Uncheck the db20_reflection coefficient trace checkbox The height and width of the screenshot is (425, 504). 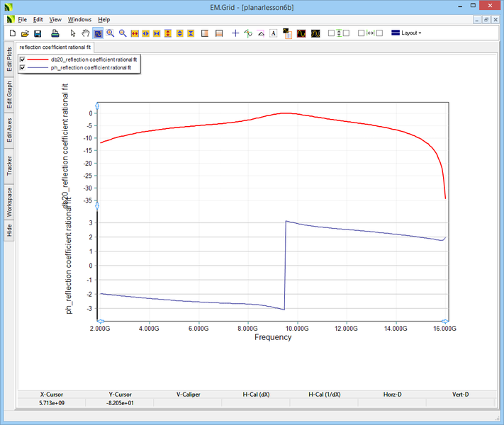[x=23, y=59]
